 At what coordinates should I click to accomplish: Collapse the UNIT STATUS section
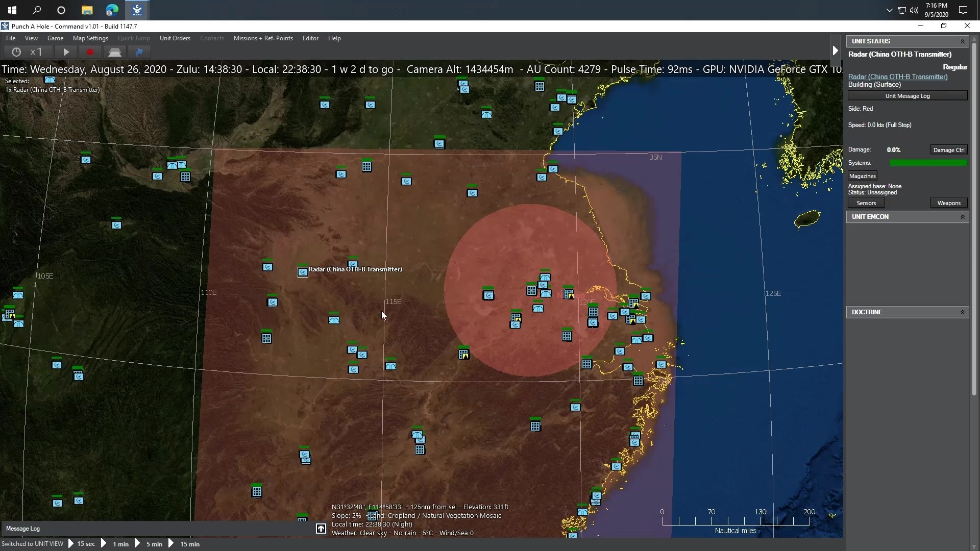[x=963, y=41]
